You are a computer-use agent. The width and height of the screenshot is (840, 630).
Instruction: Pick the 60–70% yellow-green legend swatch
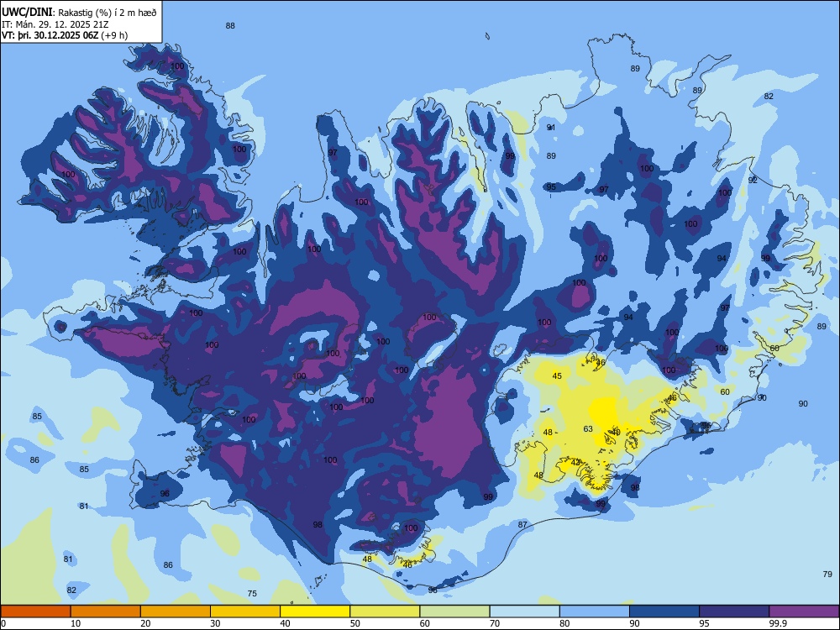[454, 612]
